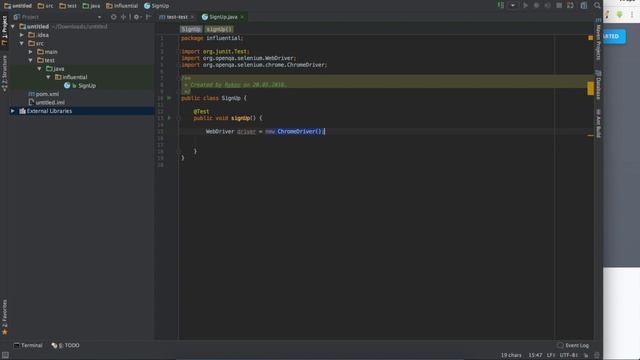Click scroll-from-source icon in Project panel
640x360 pixels.
click(x=113, y=17)
